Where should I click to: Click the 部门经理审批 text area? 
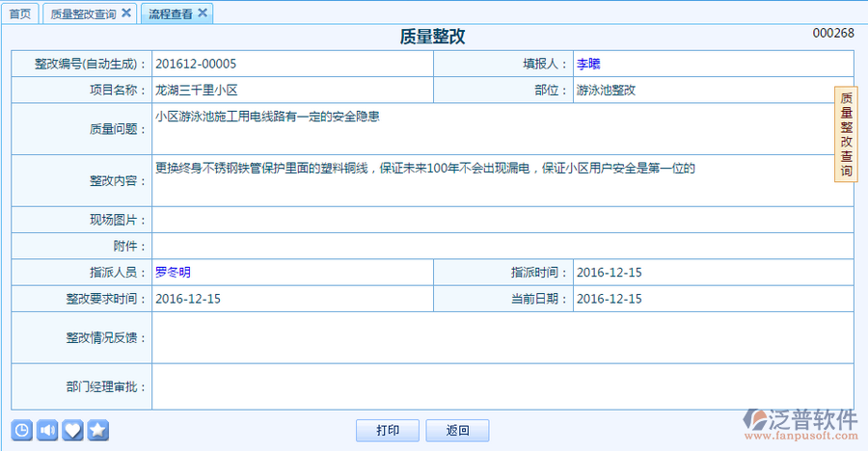click(x=502, y=386)
